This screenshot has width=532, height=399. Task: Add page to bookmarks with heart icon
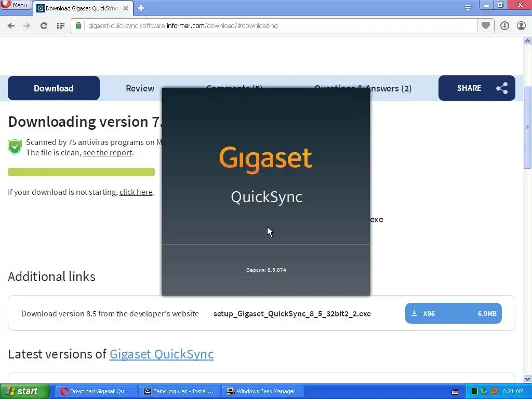point(486,25)
